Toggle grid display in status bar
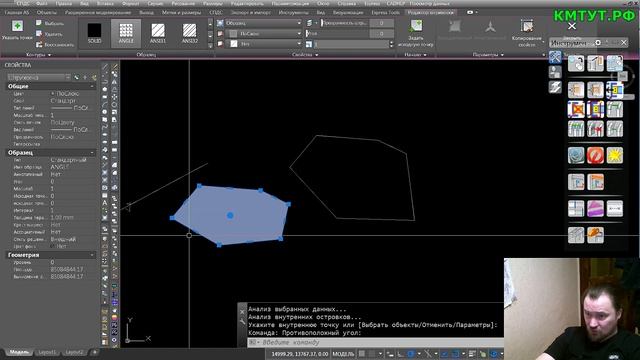 [x=362, y=354]
